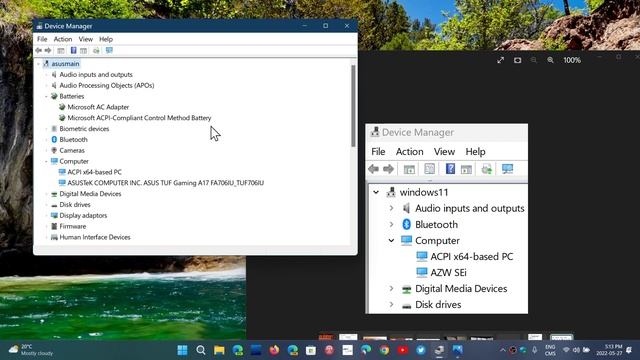The image size is (640, 360).
Task: Launch Firefox from the taskbar
Action: coord(274,350)
